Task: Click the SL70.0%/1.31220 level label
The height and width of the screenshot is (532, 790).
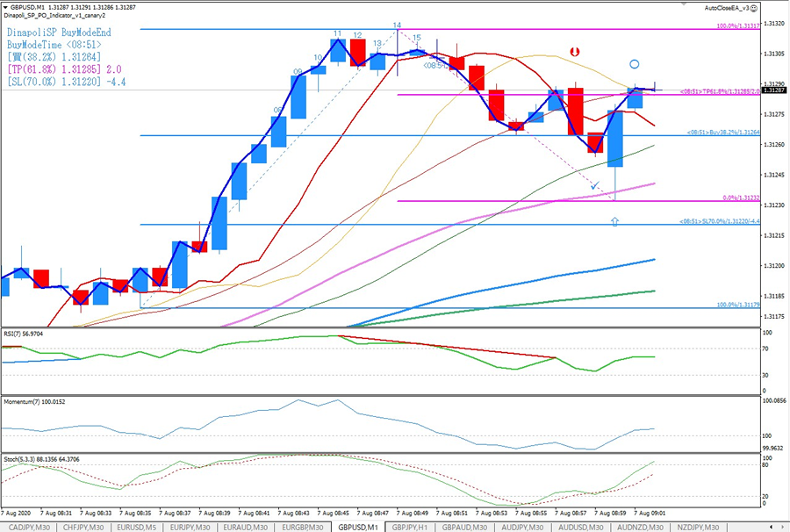Action: pyautogui.click(x=720, y=221)
